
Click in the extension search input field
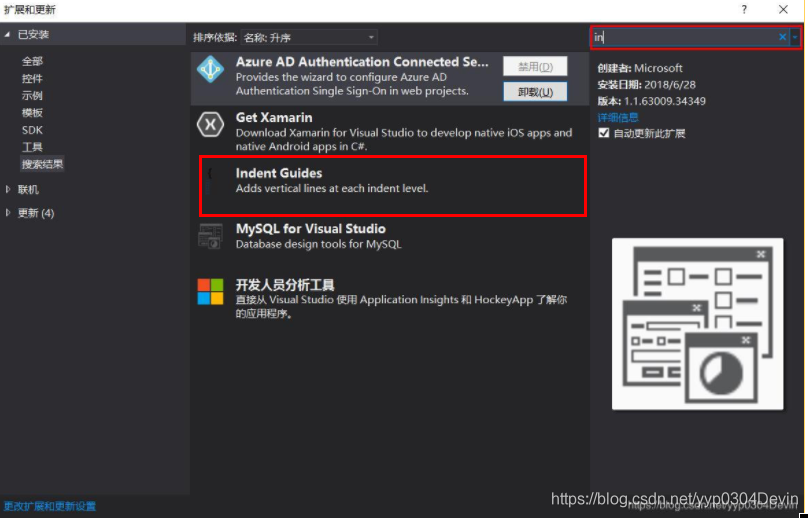tap(684, 37)
